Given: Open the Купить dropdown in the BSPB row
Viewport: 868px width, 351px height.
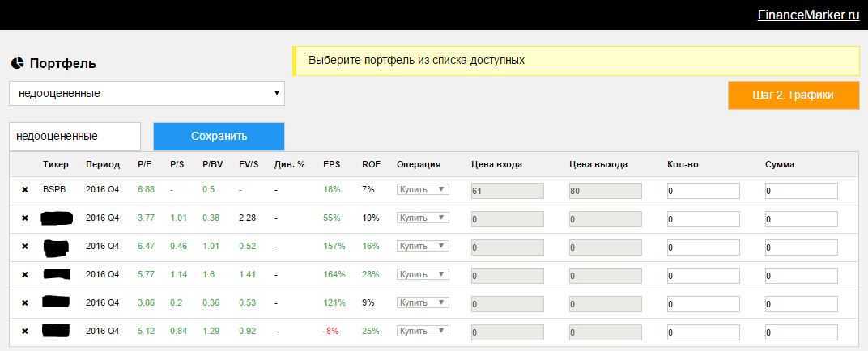Looking at the screenshot, I should tap(423, 189).
